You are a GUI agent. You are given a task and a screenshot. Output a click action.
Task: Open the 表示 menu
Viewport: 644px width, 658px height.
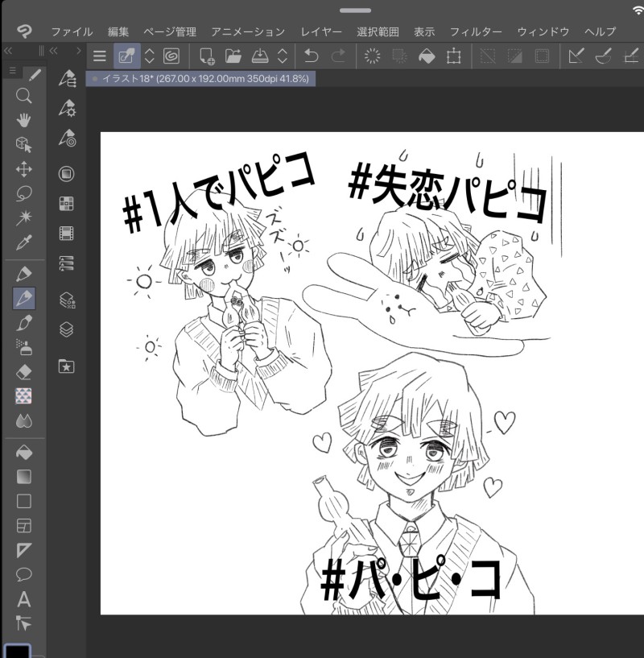pyautogui.click(x=424, y=32)
